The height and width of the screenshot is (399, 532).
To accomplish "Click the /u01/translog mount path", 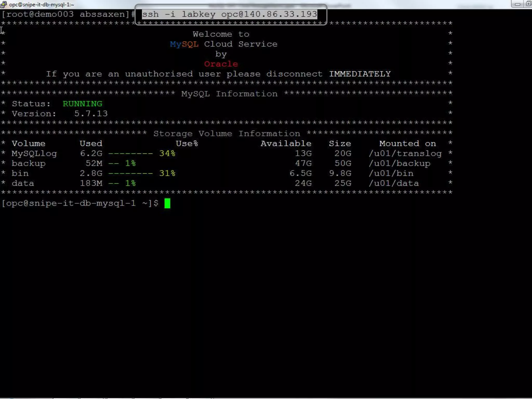I will tap(405, 154).
